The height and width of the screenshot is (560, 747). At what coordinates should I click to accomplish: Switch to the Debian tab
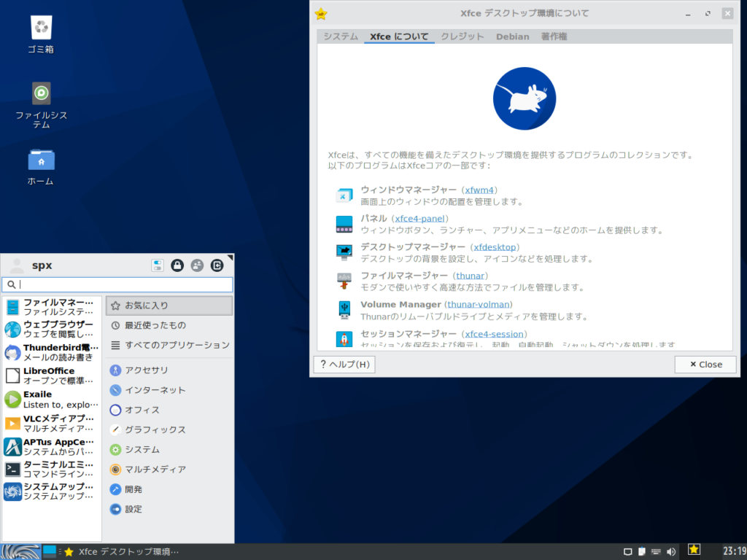point(513,36)
